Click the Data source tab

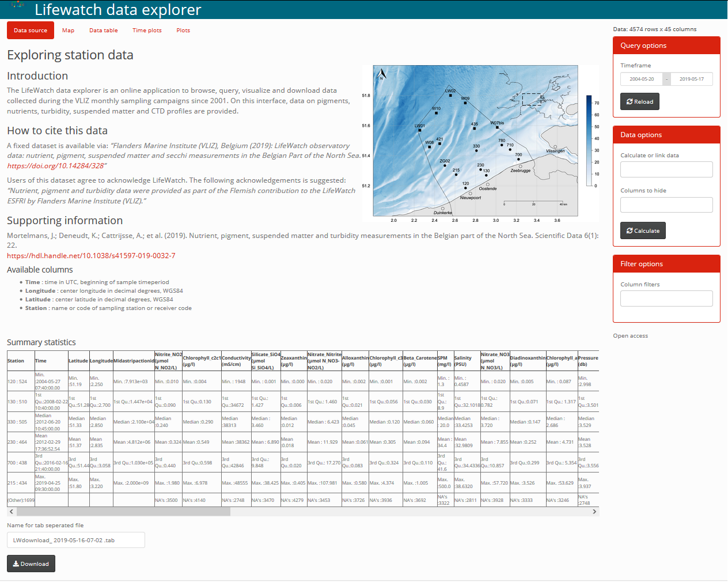pyautogui.click(x=31, y=31)
